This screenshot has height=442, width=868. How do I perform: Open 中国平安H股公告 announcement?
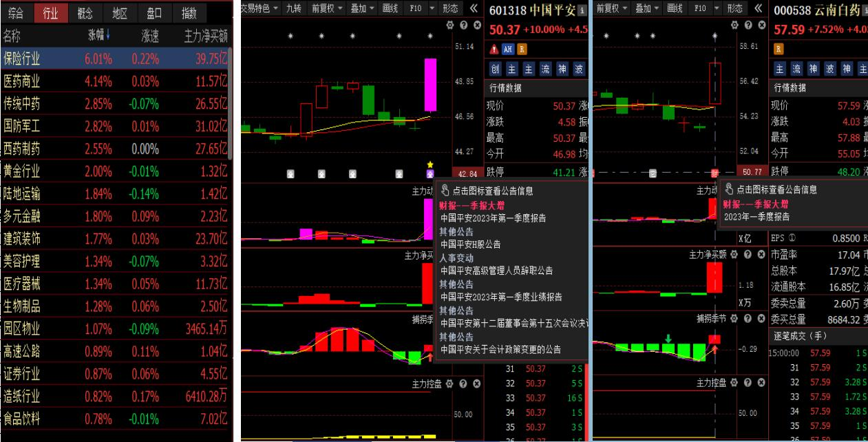pyautogui.click(x=471, y=244)
